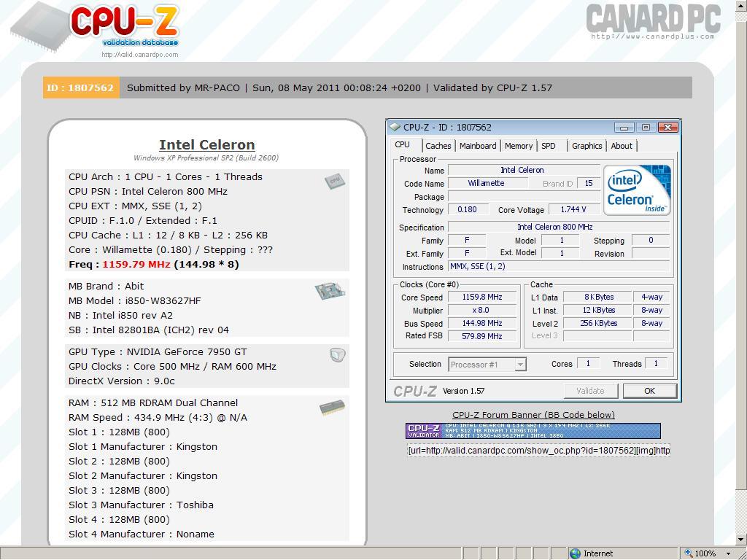Click the Intel Celeron inside badge
The width and height of the screenshot is (747, 560).
[x=637, y=190]
